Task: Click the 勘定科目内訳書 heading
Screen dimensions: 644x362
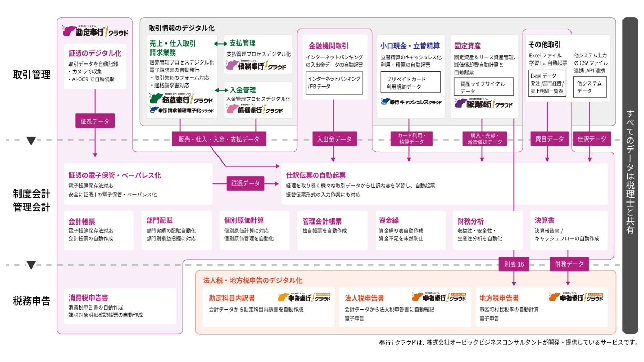Action: pyautogui.click(x=232, y=297)
